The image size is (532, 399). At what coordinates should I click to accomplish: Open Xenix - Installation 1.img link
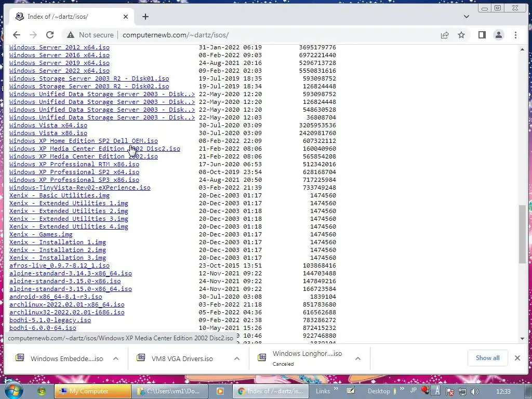[57, 242]
